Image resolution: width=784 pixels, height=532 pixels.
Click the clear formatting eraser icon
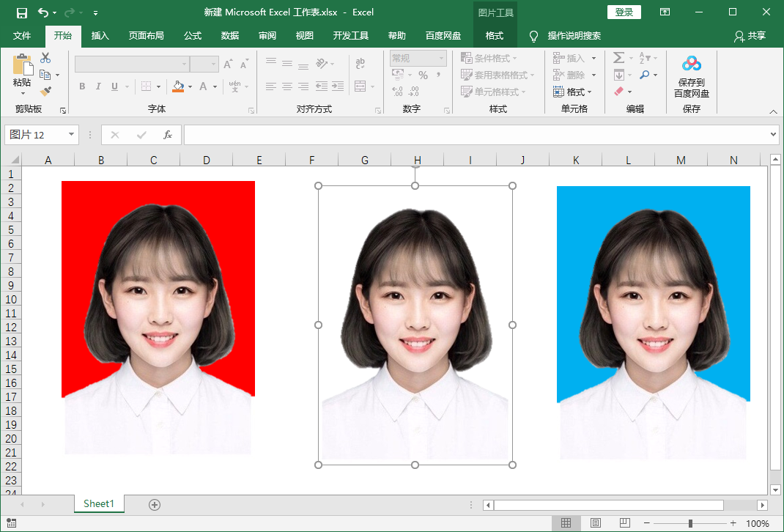pyautogui.click(x=617, y=92)
